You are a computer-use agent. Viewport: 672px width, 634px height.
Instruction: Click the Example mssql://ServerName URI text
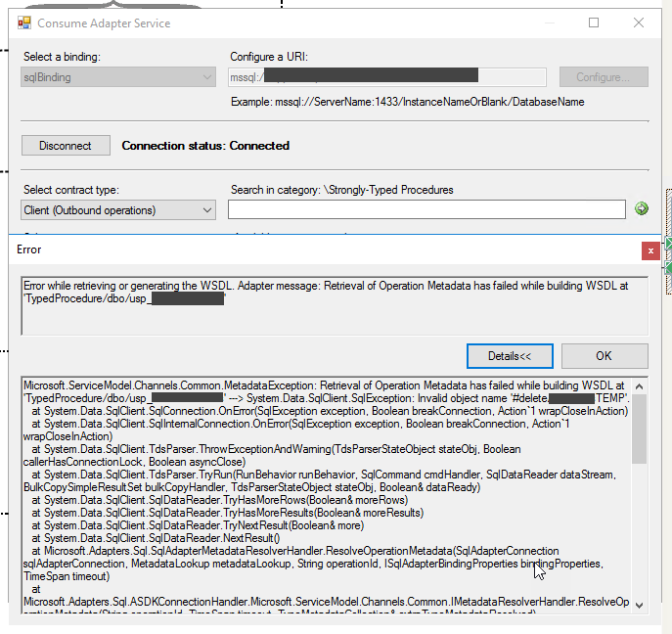pyautogui.click(x=408, y=102)
